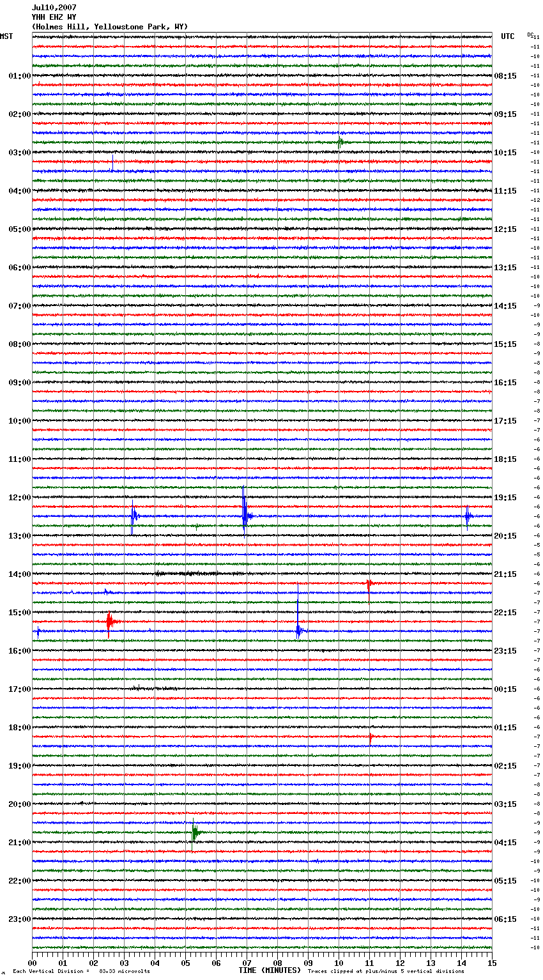Select the 01:00 MST time label
This screenshot has width=543, height=980.
pos(19,76)
